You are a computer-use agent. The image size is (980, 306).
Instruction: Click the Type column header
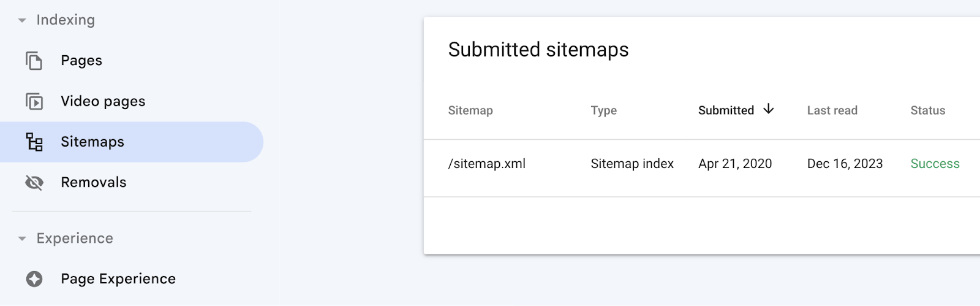click(x=603, y=110)
